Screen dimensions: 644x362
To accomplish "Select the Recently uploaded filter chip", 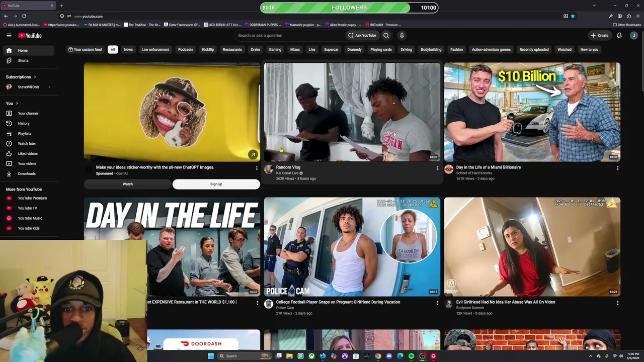I will pyautogui.click(x=534, y=50).
